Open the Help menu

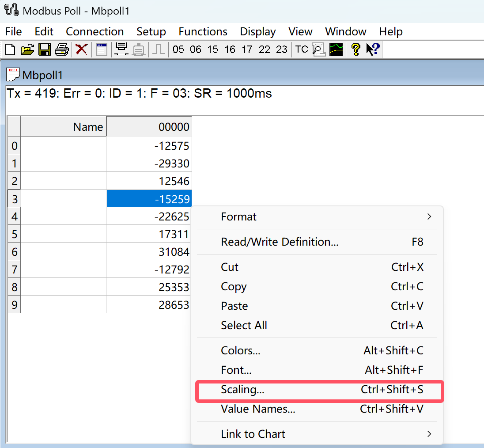[391, 31]
